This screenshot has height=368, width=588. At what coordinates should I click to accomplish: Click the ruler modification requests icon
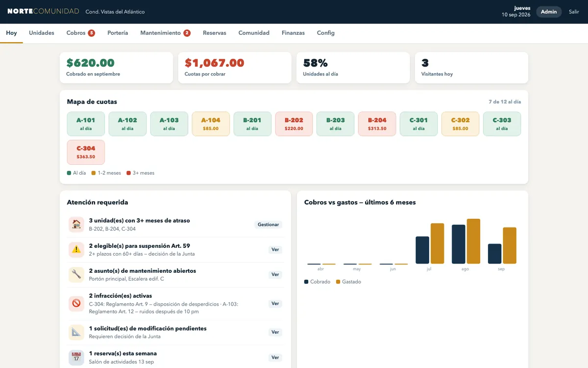(76, 332)
